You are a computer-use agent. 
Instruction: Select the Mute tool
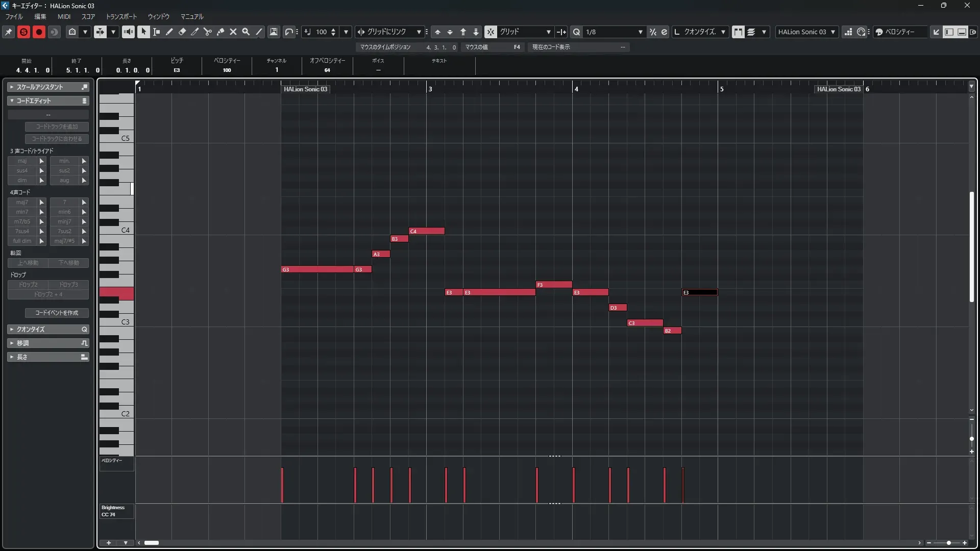coord(233,32)
